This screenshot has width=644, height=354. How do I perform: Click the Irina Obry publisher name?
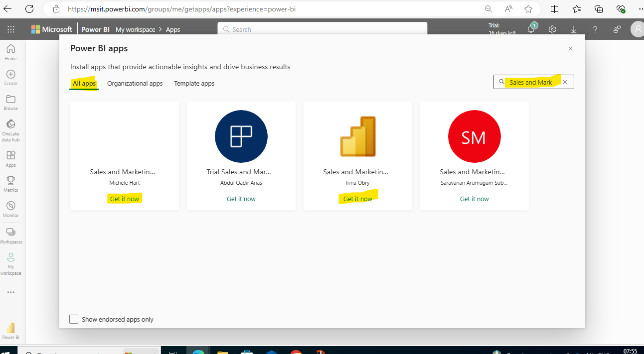pos(358,183)
